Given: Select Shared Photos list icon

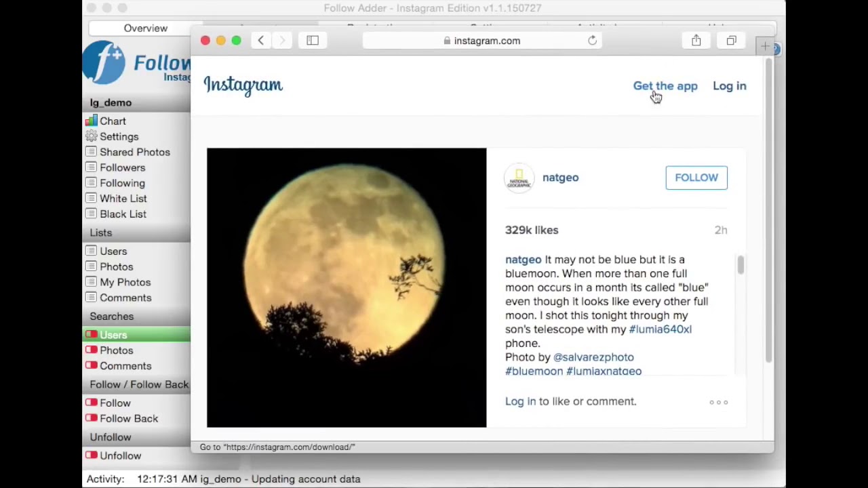Looking at the screenshot, I should pos(91,152).
